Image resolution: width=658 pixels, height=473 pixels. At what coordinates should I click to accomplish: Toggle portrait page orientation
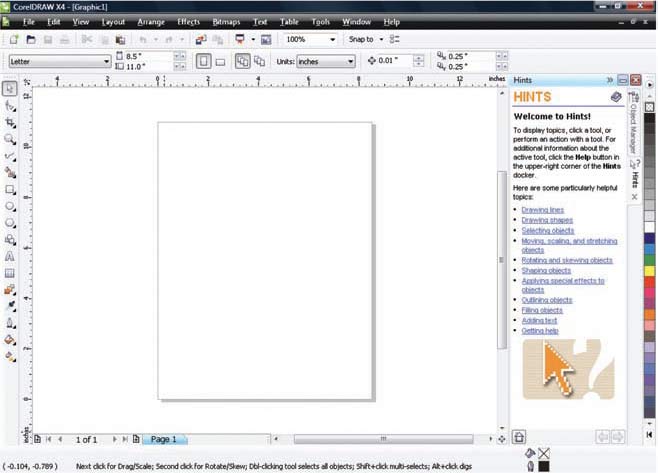coord(202,62)
